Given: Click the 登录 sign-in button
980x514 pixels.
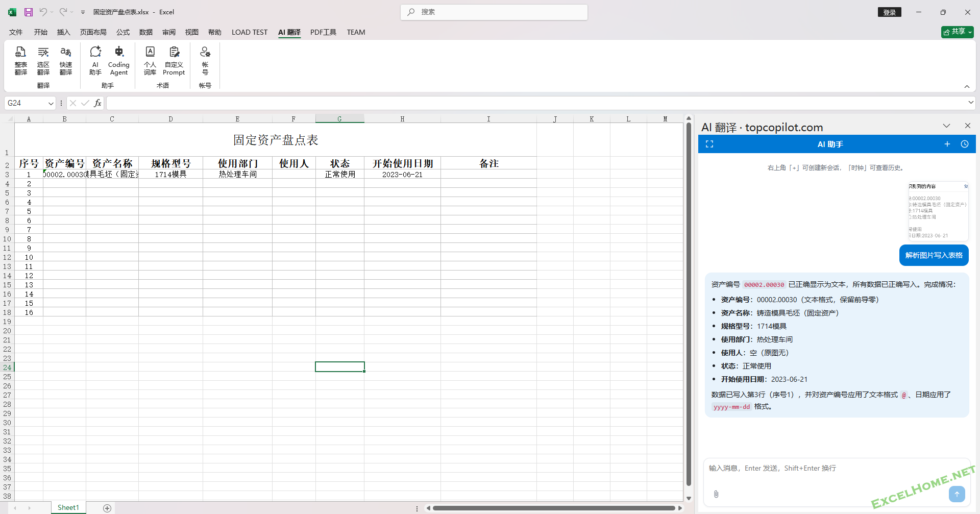Looking at the screenshot, I should click(x=890, y=12).
